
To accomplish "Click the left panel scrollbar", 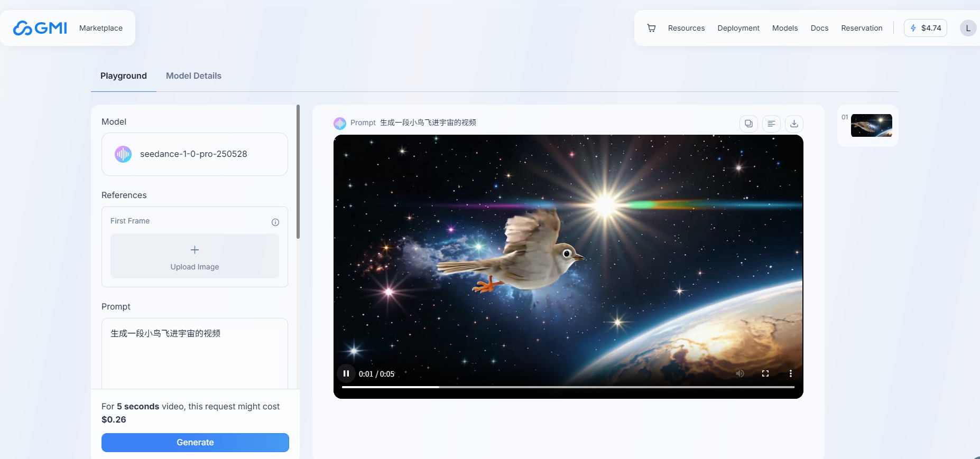I will pyautogui.click(x=298, y=172).
